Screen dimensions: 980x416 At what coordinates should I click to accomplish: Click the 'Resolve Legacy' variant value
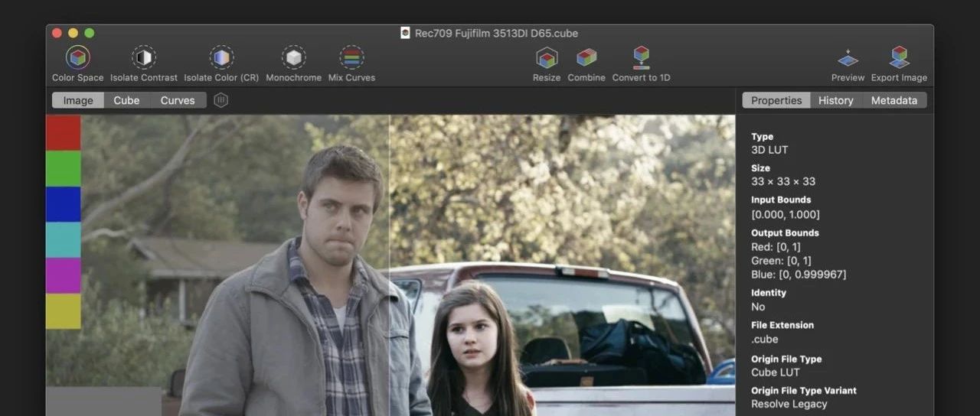tap(789, 404)
